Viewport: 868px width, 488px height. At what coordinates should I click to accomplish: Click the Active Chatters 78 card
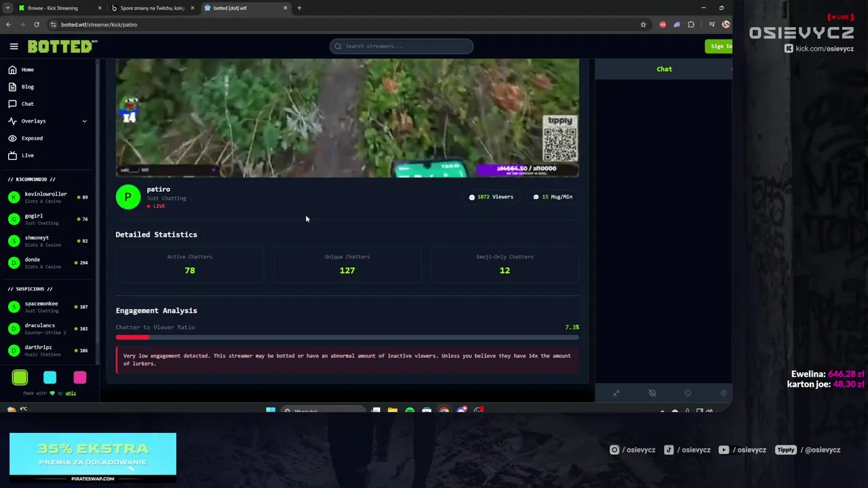[x=190, y=264]
